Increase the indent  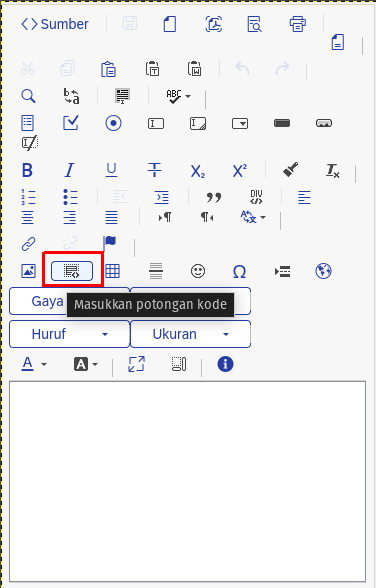coord(162,197)
